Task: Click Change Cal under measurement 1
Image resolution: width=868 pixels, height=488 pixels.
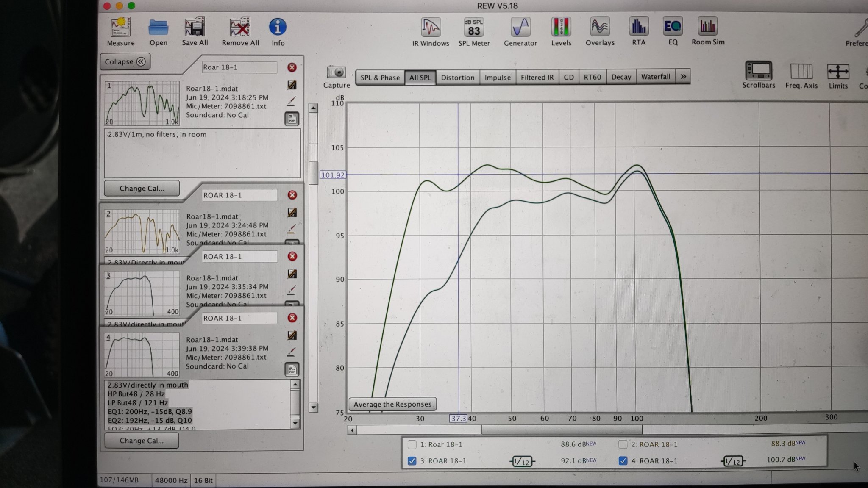Action: pos(142,188)
